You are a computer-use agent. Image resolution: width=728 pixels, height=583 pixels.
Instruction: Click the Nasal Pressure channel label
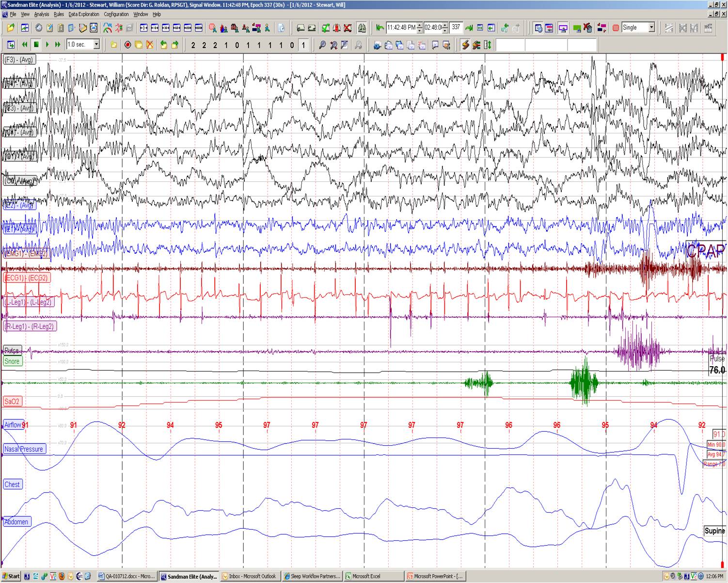[x=24, y=449]
